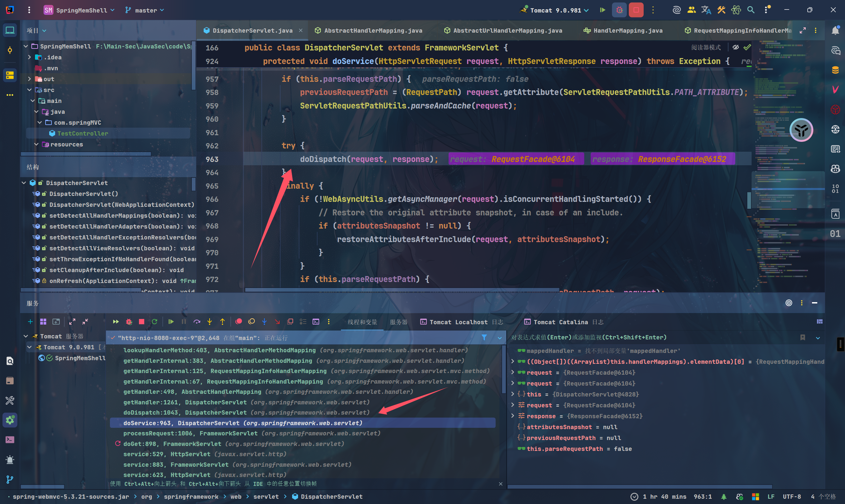Open the terminal tool window icon in left sidebar
Screen dimensions: 845x504
click(x=10, y=440)
